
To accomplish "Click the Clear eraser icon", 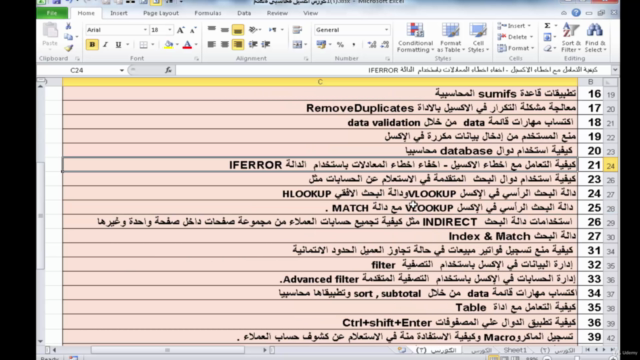I will click(x=547, y=49).
